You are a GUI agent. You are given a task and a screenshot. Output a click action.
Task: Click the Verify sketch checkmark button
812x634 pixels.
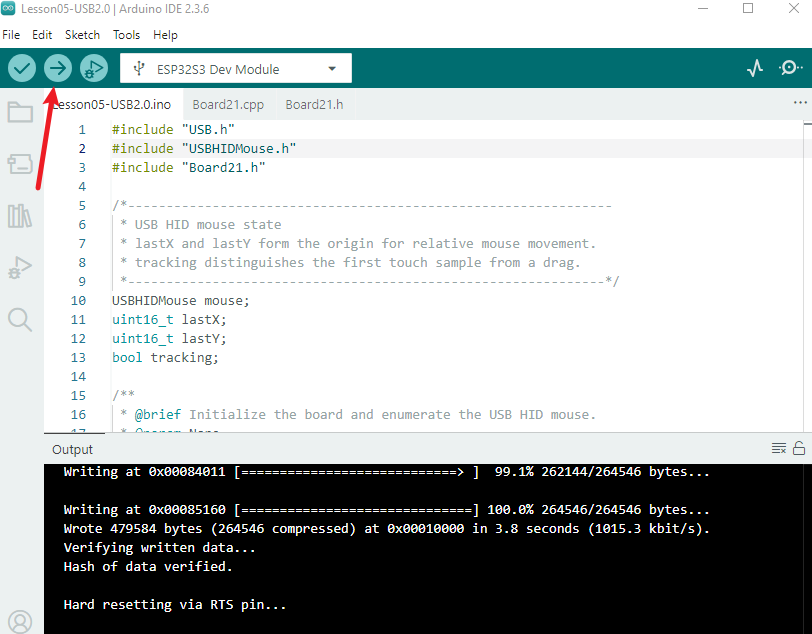click(x=22, y=68)
